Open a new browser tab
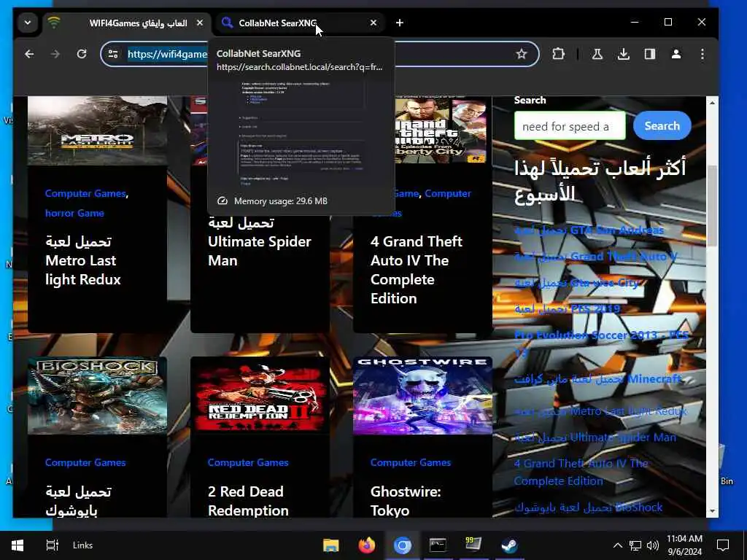Viewport: 747px width, 560px height. (x=400, y=23)
